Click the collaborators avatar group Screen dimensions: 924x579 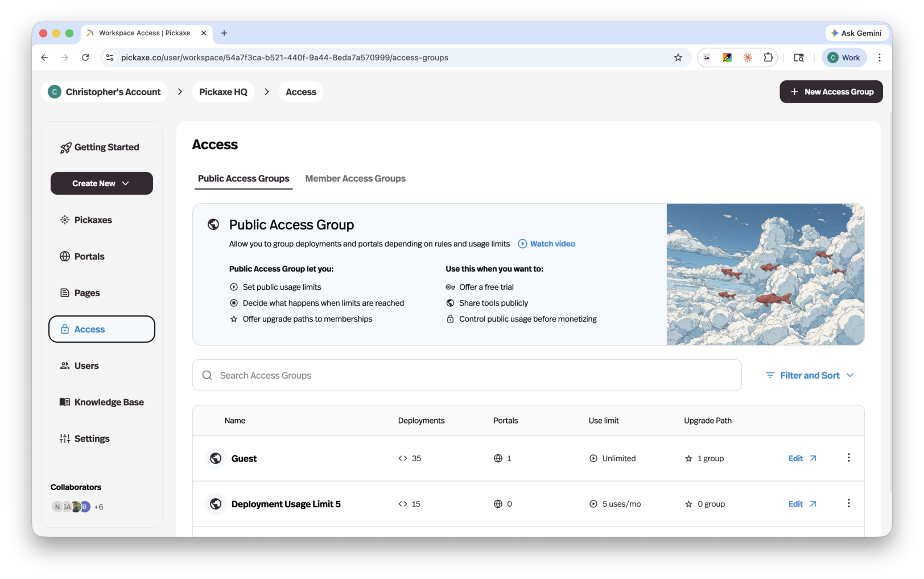point(72,507)
